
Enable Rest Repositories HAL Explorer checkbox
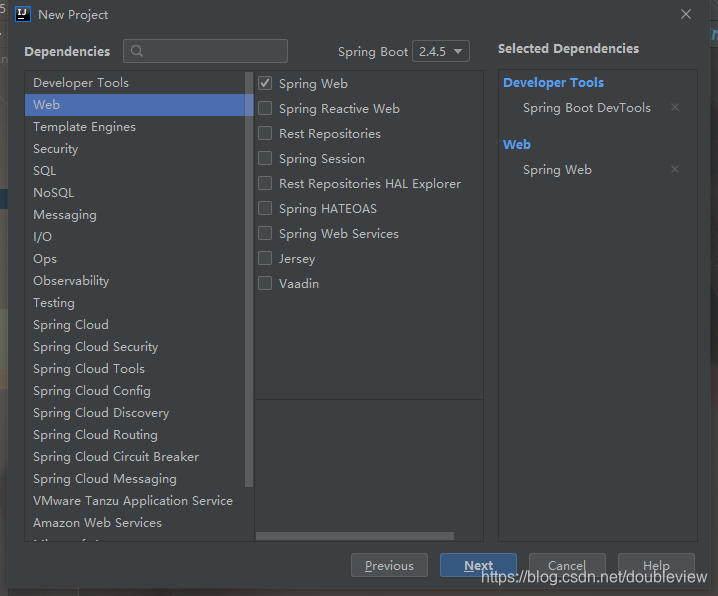[265, 184]
